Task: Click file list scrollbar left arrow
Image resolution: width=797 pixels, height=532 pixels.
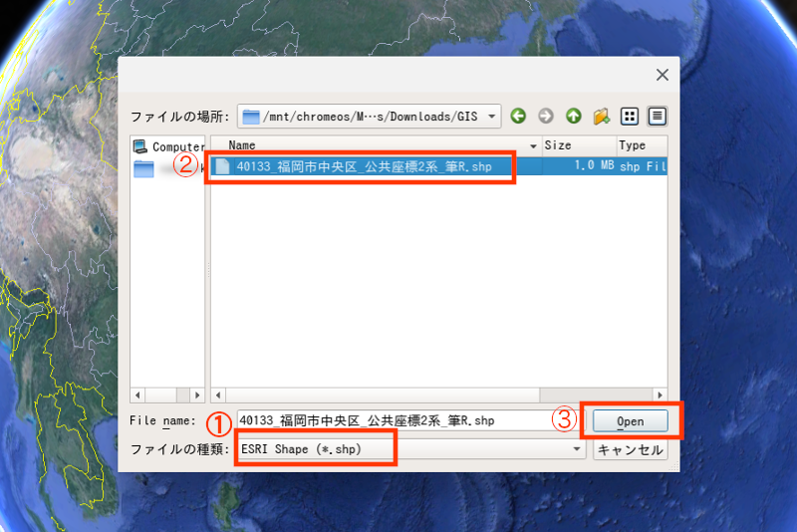Action: (218, 395)
